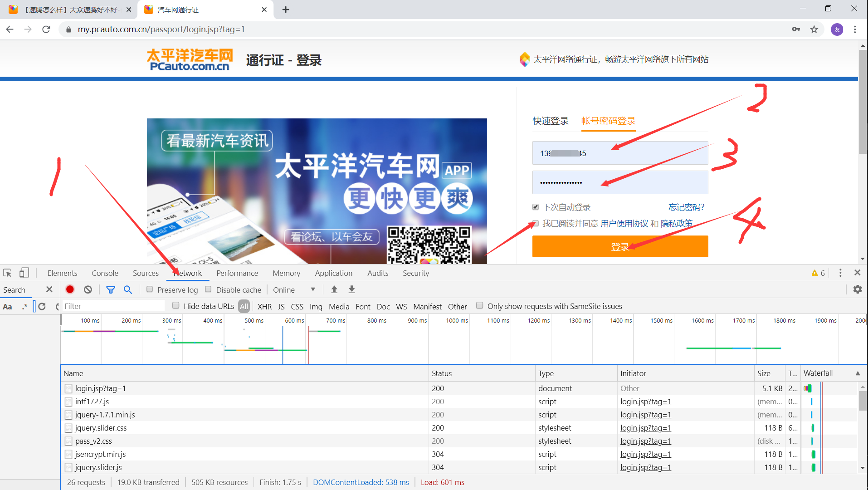Select the 快速登录 tab
Screen dimensions: 868x490
coord(551,121)
